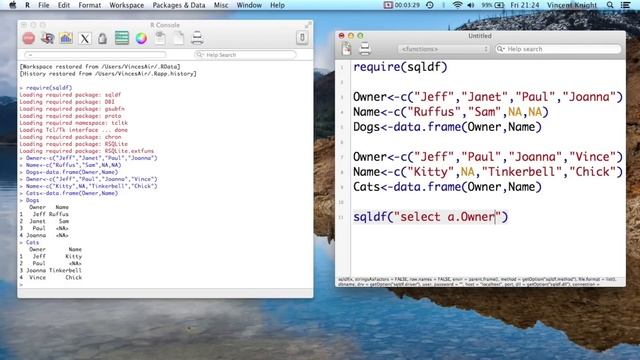Click "Loading required package: sqldf" console line

(70, 95)
